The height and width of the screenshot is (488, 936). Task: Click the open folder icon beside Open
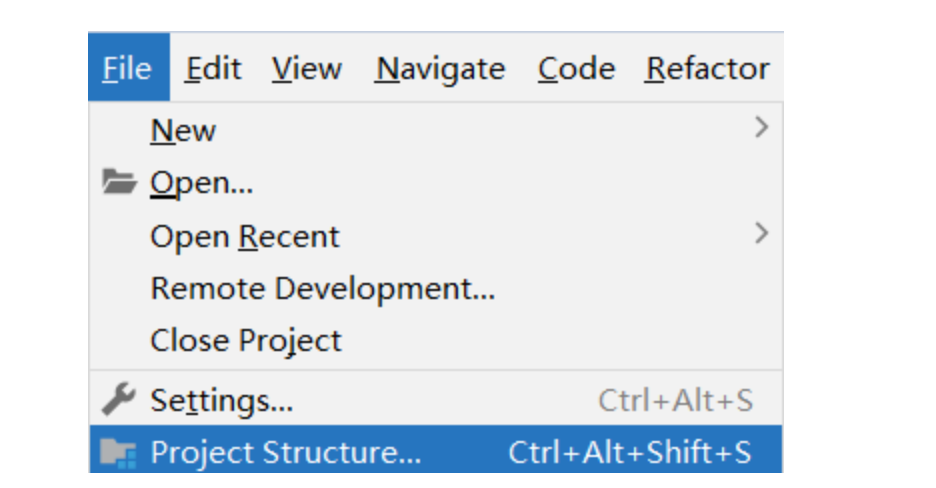click(119, 182)
